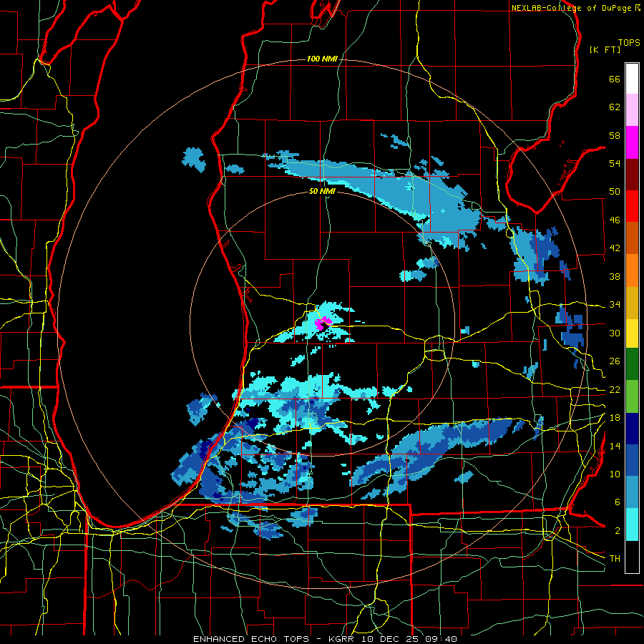Click the magenta legend swatch
This screenshot has width=644, height=644.
pyautogui.click(x=632, y=142)
